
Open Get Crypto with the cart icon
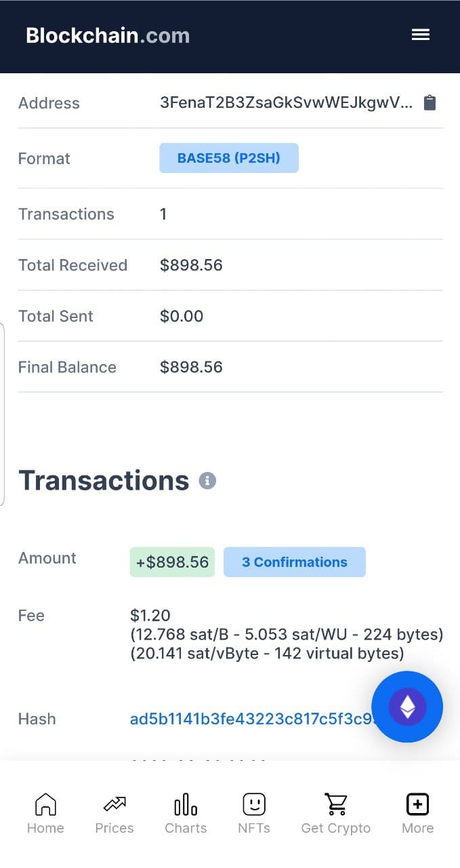click(335, 811)
